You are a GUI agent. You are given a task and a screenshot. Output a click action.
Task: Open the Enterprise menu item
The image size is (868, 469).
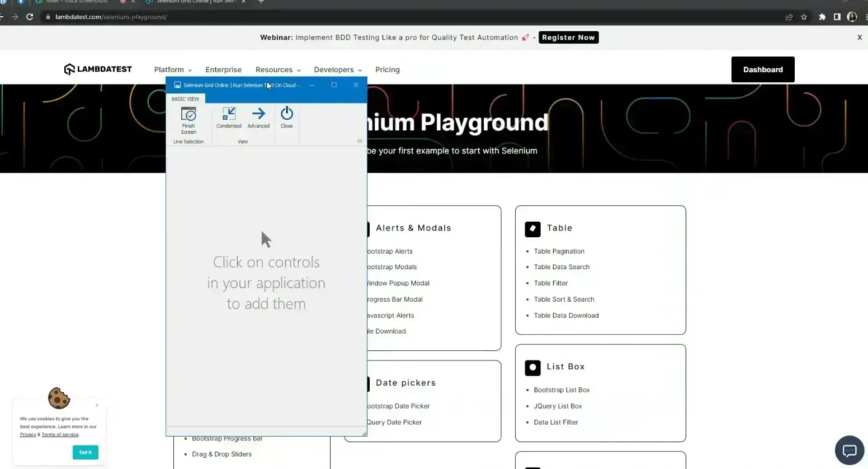(x=223, y=70)
